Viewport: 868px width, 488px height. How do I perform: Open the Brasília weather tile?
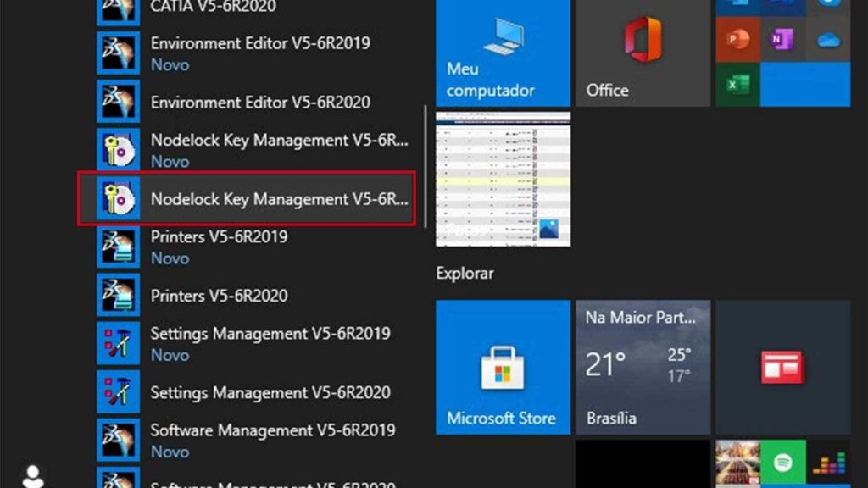[x=643, y=368]
